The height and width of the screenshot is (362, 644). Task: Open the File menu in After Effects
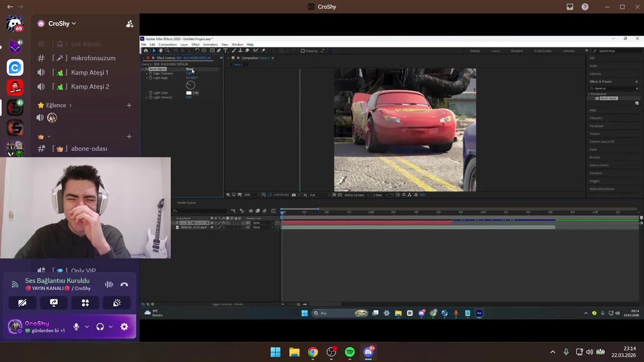(143, 45)
